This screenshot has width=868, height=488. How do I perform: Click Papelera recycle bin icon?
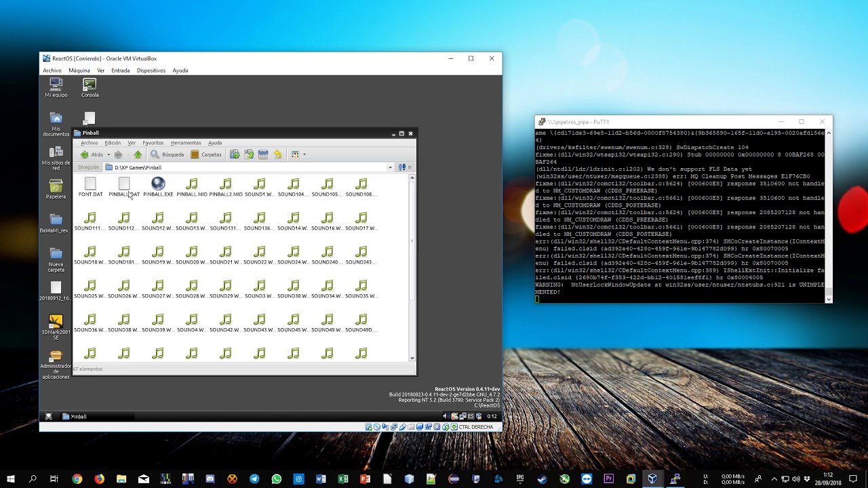coord(56,189)
